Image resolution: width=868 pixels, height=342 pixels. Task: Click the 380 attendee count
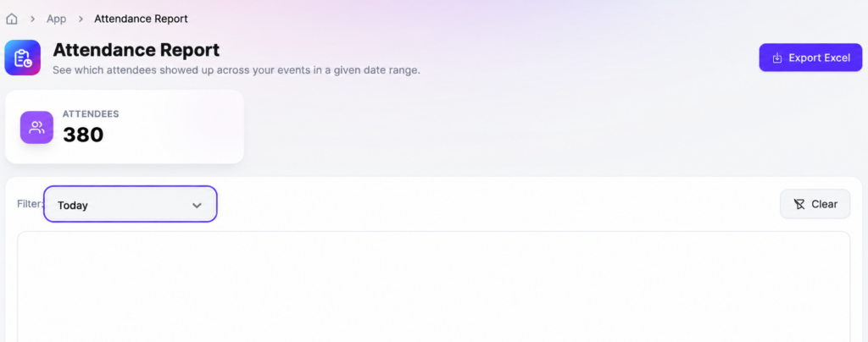click(83, 135)
